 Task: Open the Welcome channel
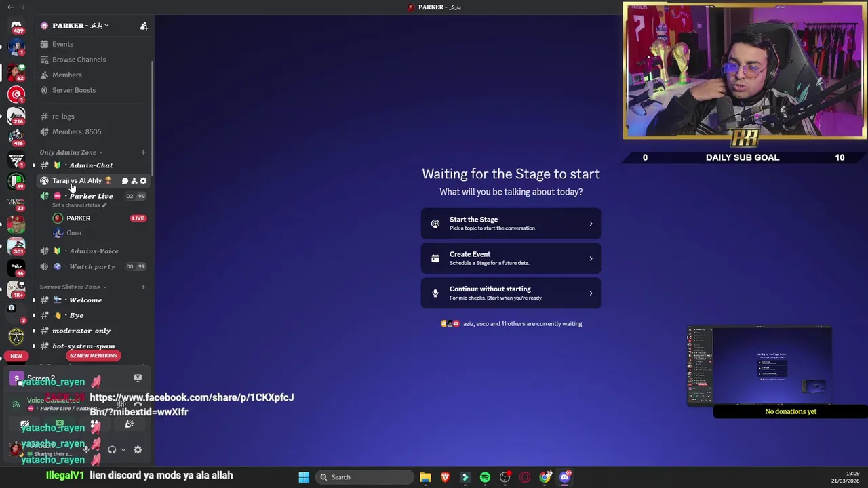click(x=85, y=300)
